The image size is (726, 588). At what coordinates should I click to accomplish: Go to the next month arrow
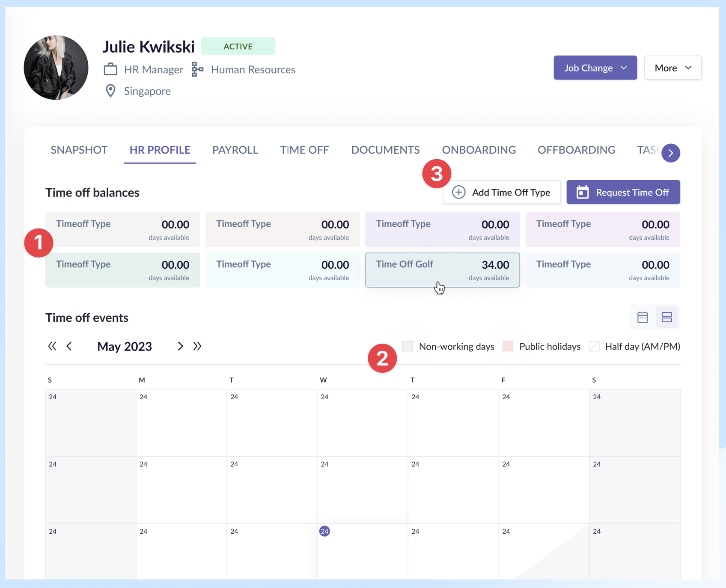pos(180,346)
